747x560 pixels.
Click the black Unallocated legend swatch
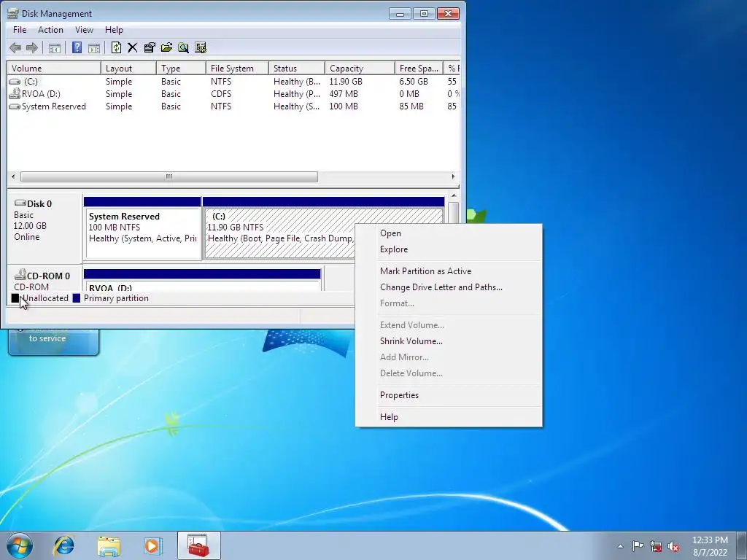point(15,298)
